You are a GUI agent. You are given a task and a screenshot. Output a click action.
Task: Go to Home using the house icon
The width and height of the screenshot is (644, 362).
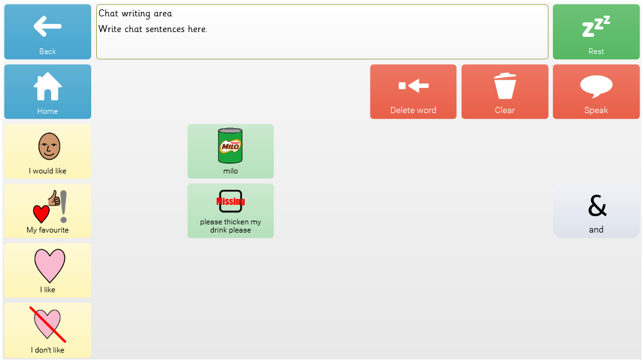pyautogui.click(x=47, y=87)
